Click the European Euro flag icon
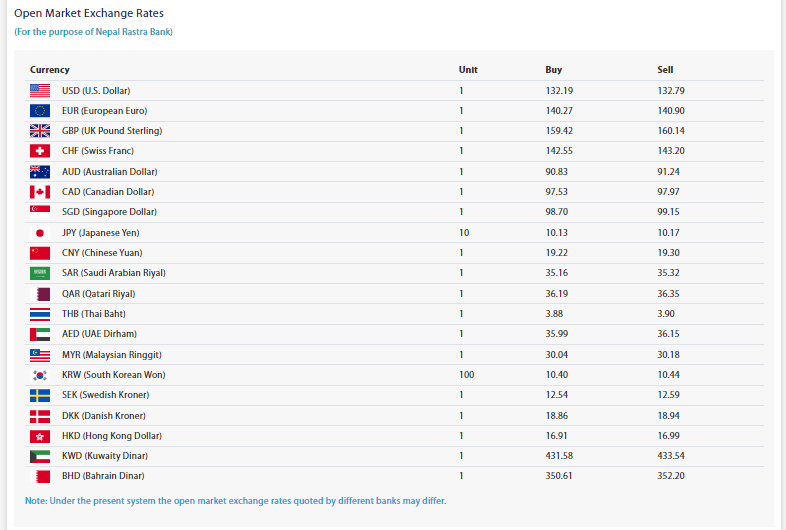Image resolution: width=786 pixels, height=530 pixels. tap(40, 111)
